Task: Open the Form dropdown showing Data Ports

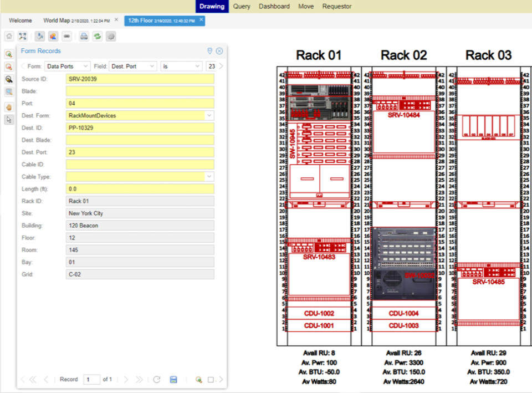Action: [66, 65]
